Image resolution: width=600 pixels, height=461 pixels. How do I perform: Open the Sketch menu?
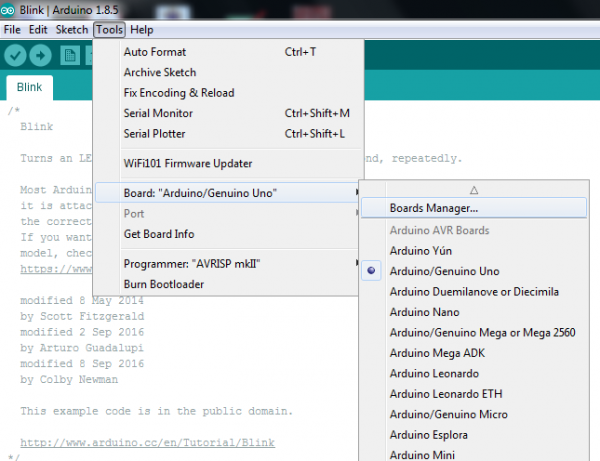point(72,30)
